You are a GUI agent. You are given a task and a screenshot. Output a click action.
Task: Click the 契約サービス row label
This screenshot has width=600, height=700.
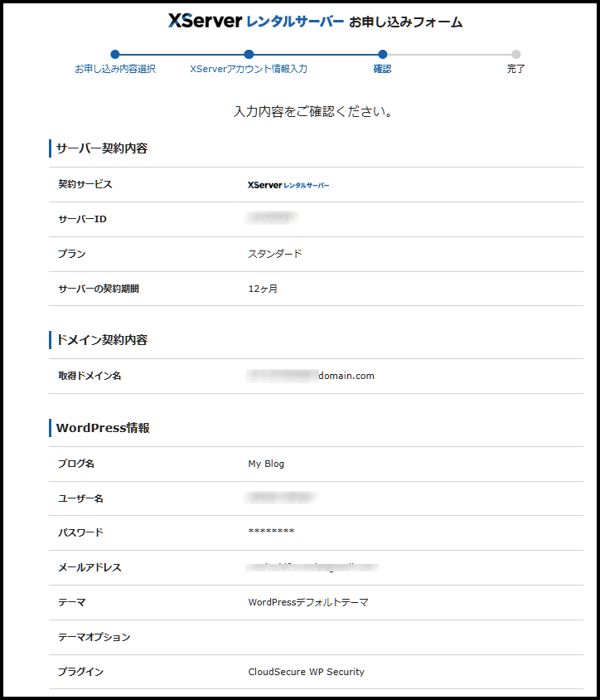(85, 184)
